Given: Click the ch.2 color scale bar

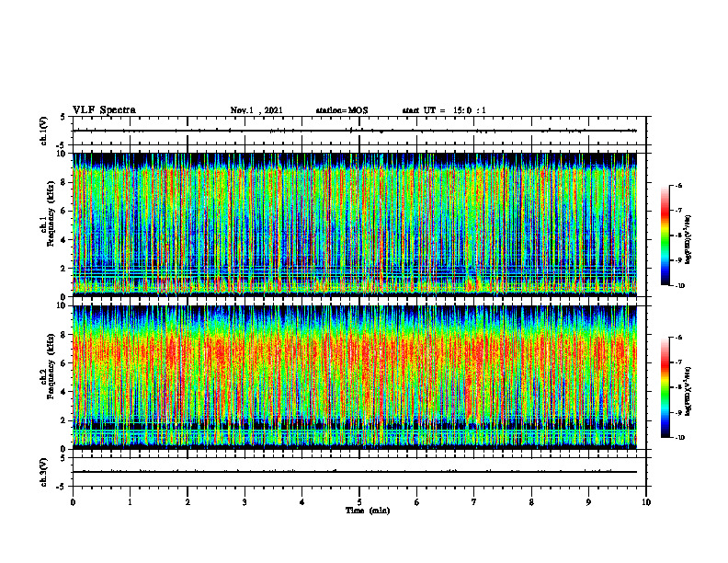Looking at the screenshot, I should (x=665, y=387).
